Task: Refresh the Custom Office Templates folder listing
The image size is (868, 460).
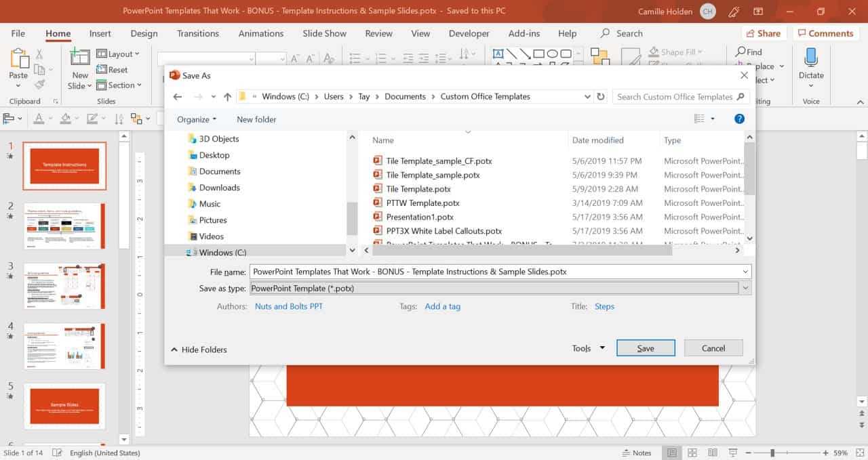Action: [600, 97]
